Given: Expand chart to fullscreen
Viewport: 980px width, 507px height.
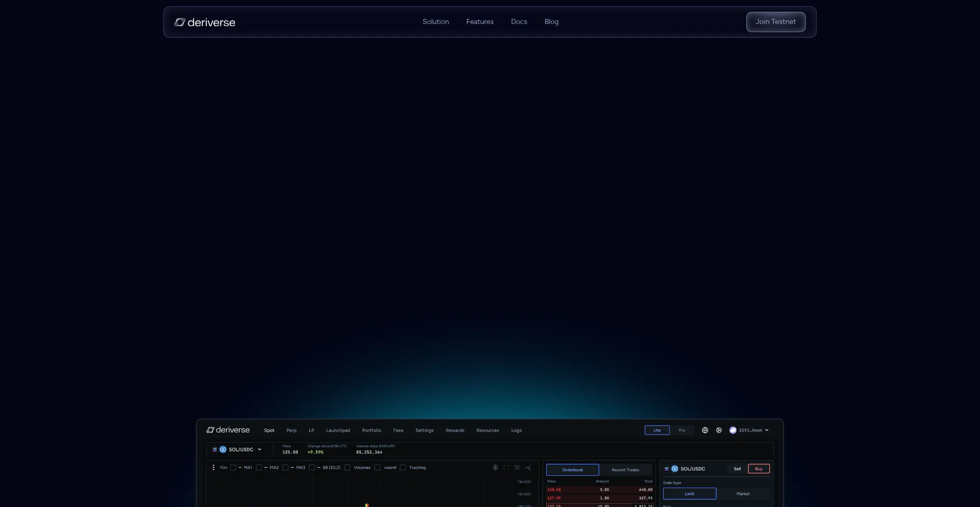Looking at the screenshot, I should (x=506, y=468).
